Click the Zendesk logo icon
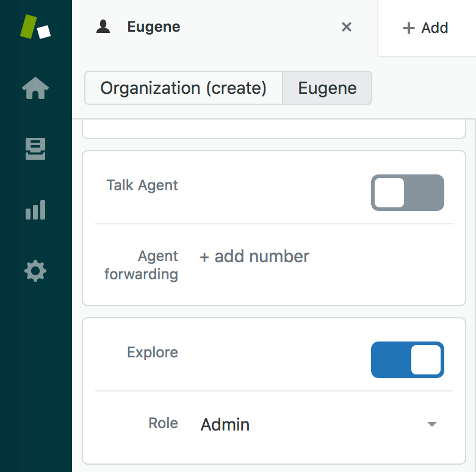Viewport: 476px width, 472px height. (35, 27)
